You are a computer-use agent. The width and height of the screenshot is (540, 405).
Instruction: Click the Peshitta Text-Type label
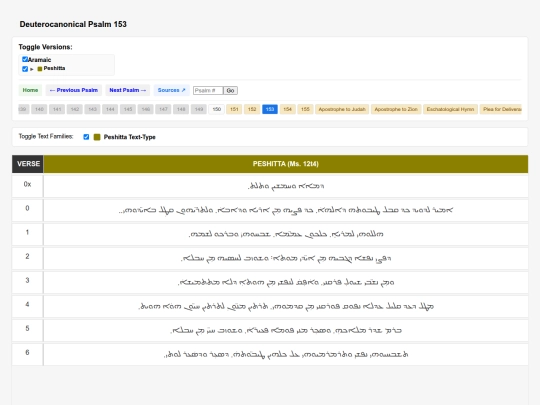coord(129,137)
